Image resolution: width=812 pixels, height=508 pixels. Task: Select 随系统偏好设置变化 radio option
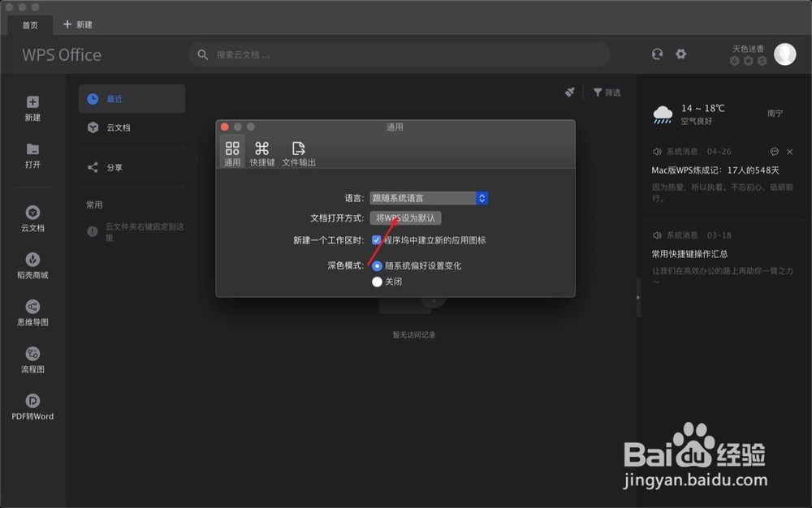tap(377, 266)
